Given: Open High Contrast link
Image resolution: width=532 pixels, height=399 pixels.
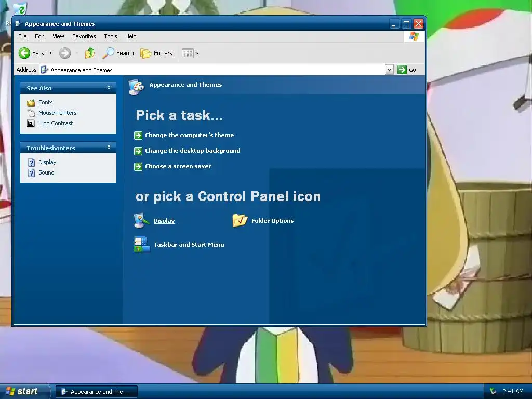Looking at the screenshot, I should (x=56, y=123).
